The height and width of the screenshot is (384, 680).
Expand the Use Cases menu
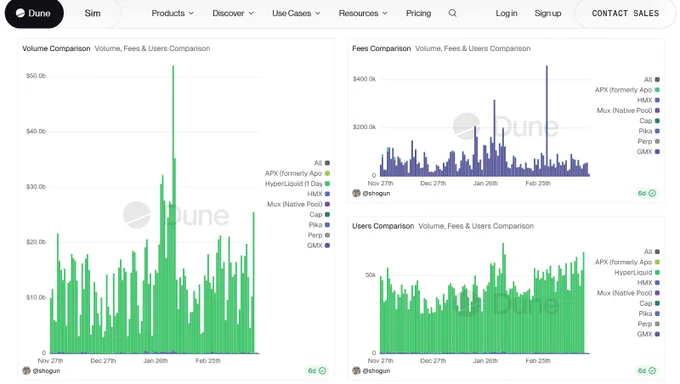click(296, 13)
